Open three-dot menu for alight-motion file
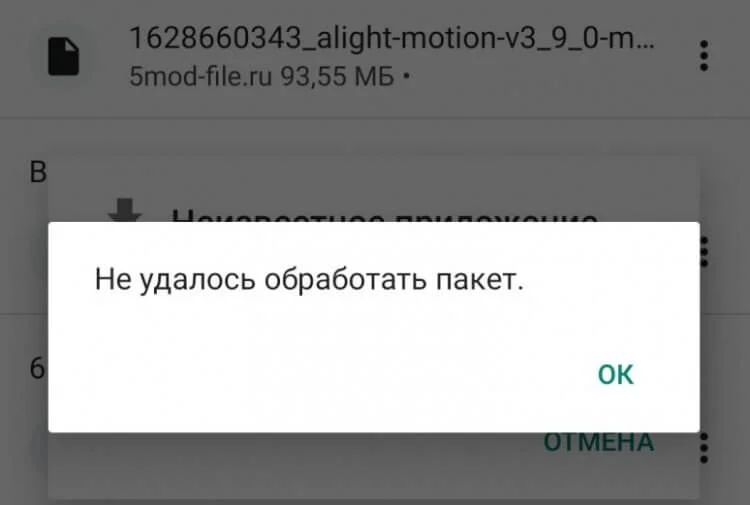 pos(704,56)
